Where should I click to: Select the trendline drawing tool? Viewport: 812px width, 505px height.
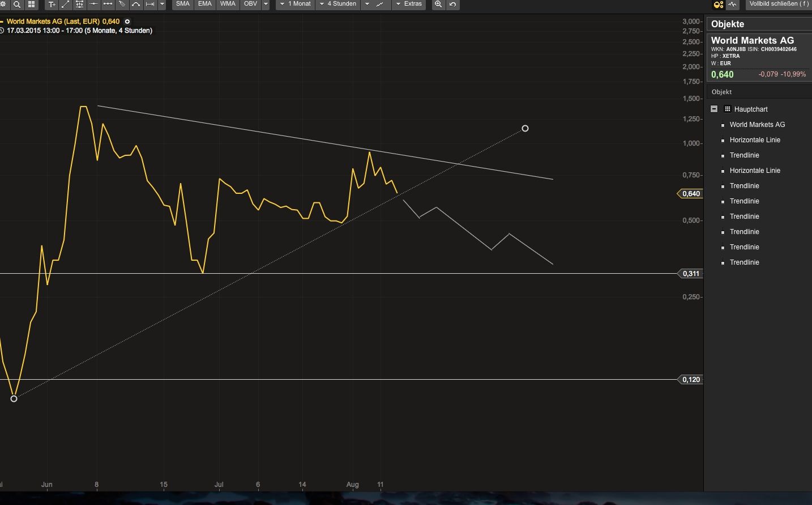(65, 5)
